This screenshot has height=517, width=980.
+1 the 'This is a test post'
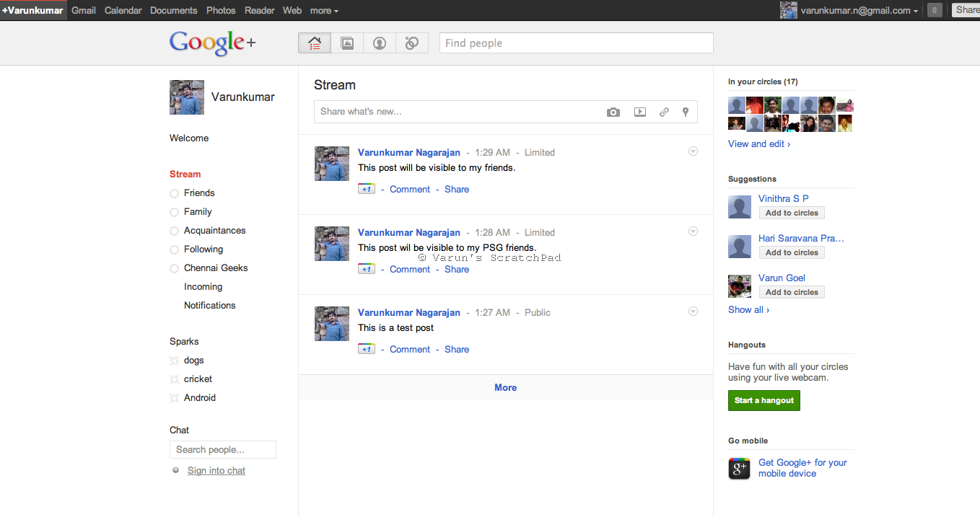click(367, 349)
